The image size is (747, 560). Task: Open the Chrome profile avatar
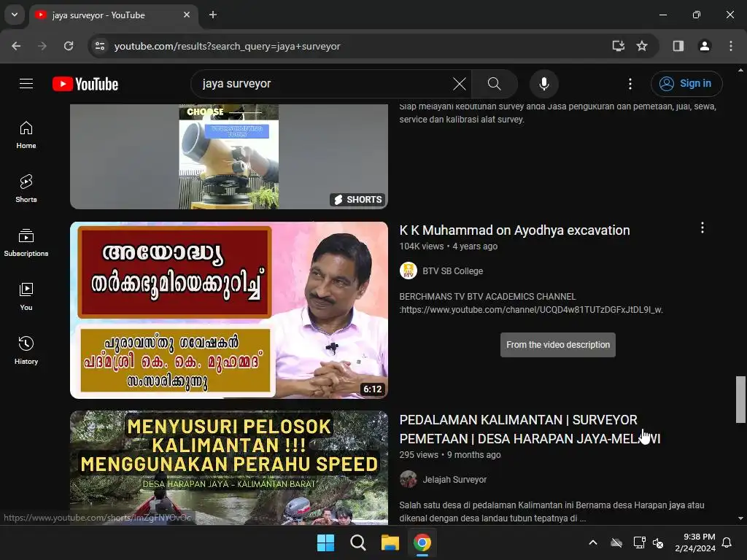705,46
